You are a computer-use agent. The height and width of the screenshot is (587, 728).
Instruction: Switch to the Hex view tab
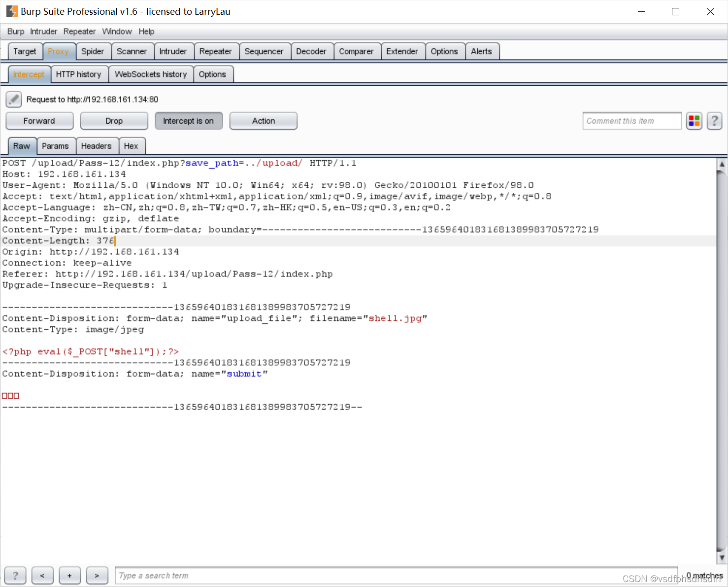(x=131, y=146)
